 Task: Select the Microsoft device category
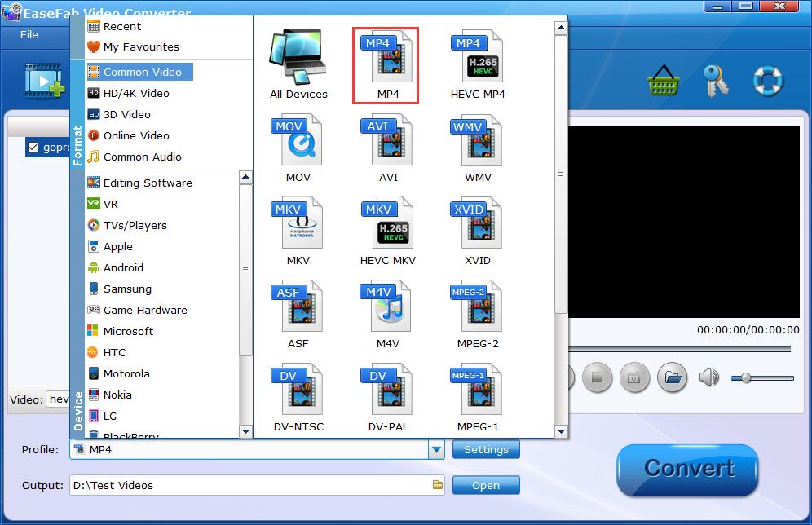tap(120, 331)
